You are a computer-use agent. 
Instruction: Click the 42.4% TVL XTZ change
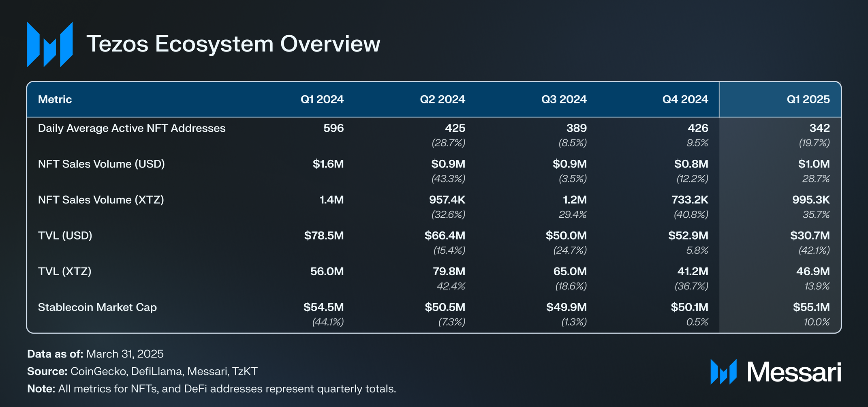click(x=451, y=286)
